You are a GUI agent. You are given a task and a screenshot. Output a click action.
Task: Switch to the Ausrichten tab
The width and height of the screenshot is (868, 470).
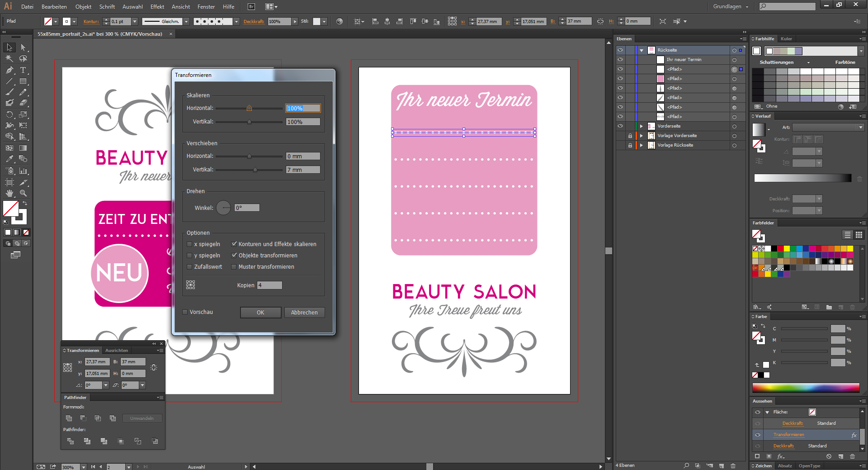(x=117, y=351)
